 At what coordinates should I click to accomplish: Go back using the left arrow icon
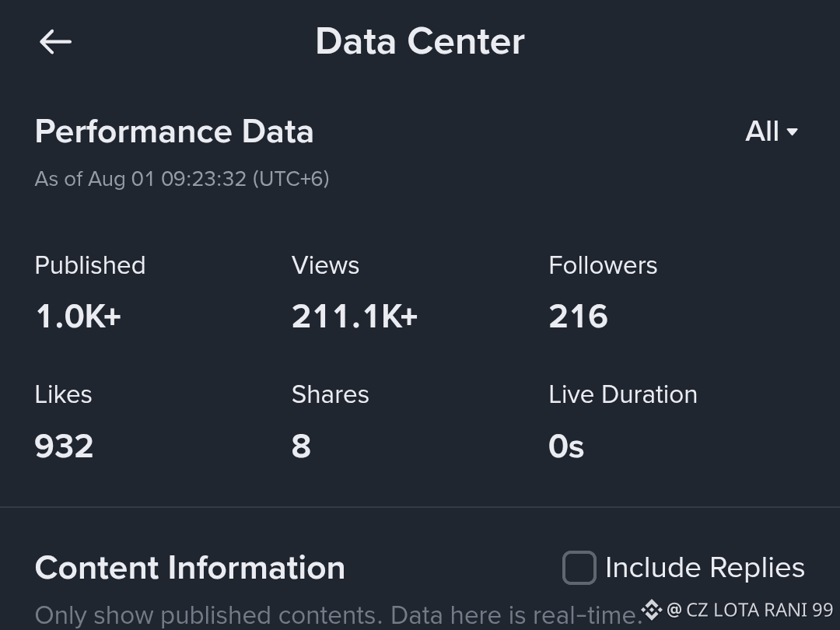(x=55, y=42)
